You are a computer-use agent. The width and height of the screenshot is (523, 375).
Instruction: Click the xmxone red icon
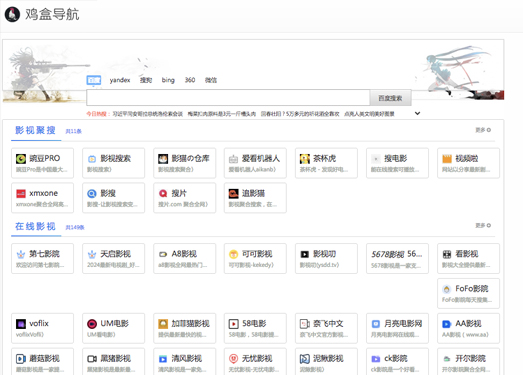tap(21, 194)
